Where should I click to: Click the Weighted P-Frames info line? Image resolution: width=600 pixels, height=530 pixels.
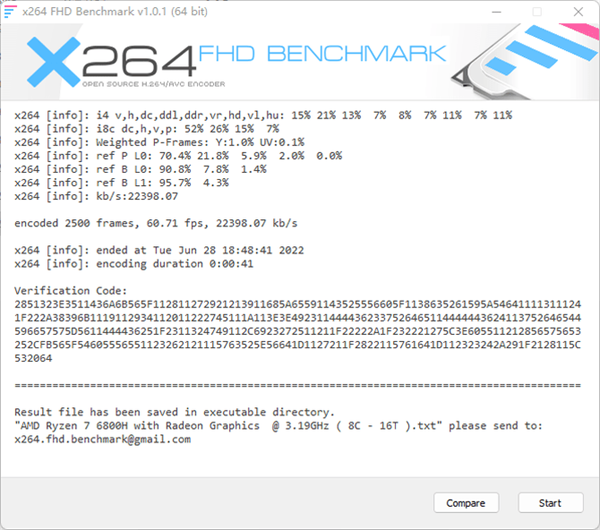click(x=159, y=142)
